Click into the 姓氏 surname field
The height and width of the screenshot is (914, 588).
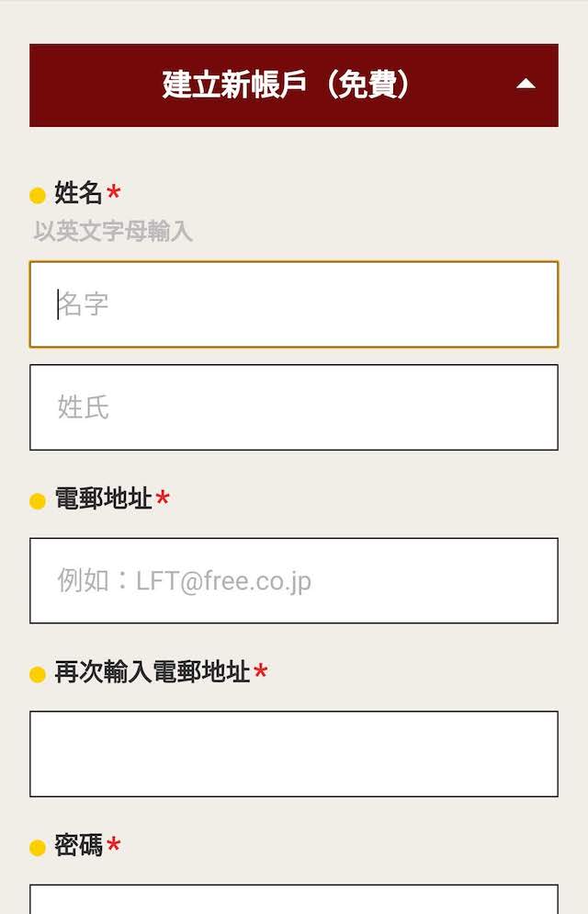(294, 407)
